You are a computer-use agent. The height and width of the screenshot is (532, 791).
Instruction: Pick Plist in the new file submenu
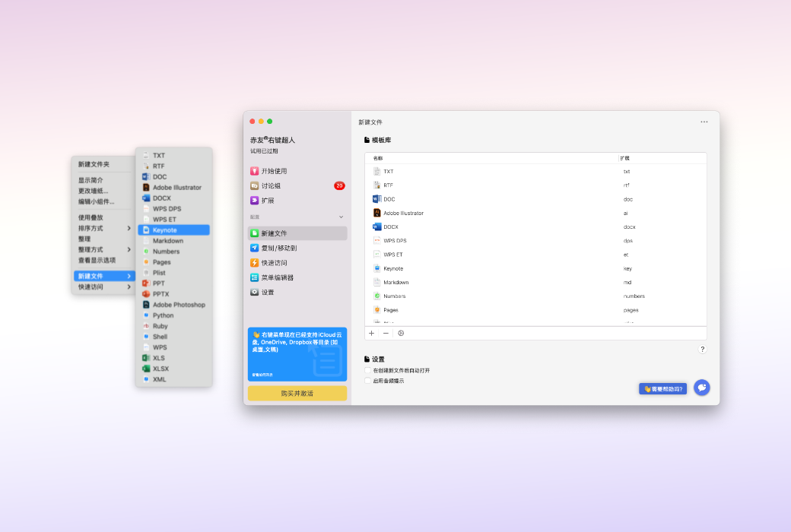pos(173,272)
